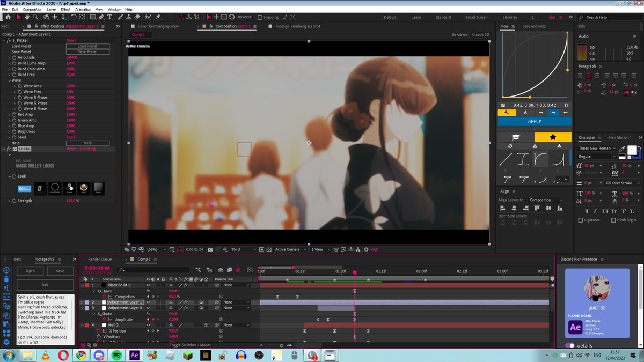Select the Rectangle shape tool
Image resolution: width=644 pixels, height=362 pixels.
click(x=93, y=17)
